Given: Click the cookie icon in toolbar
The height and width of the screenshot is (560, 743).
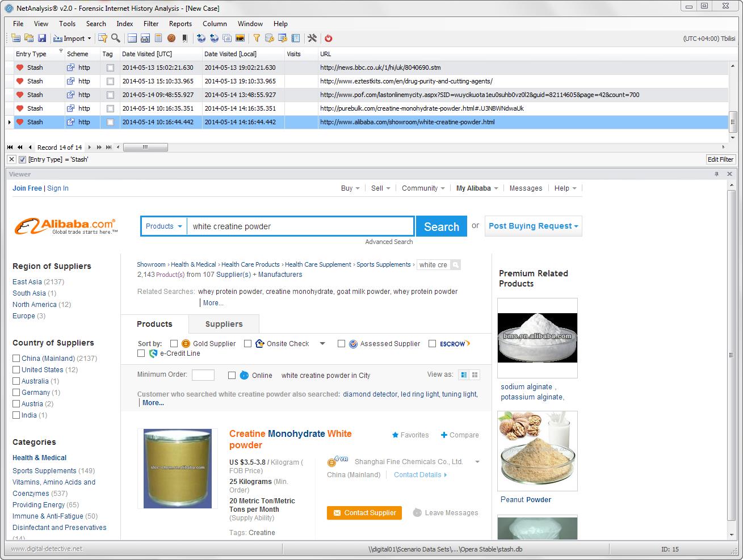Looking at the screenshot, I should click(x=171, y=38).
